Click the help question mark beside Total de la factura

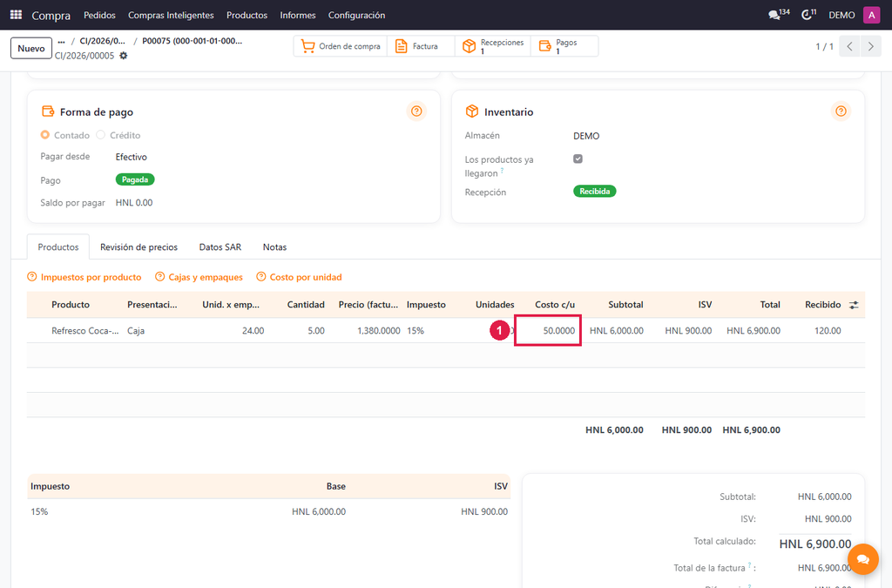(x=750, y=564)
